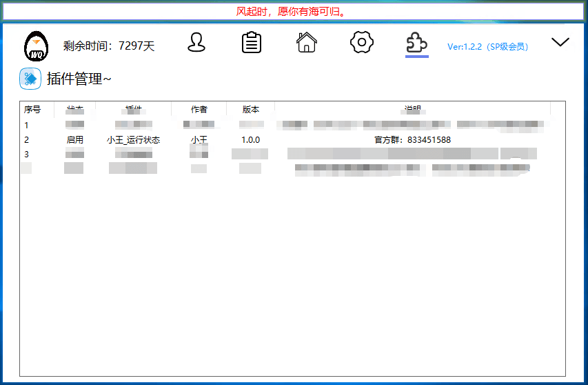Open the settings gear icon
Screen dimensions: 588x385
(361, 43)
